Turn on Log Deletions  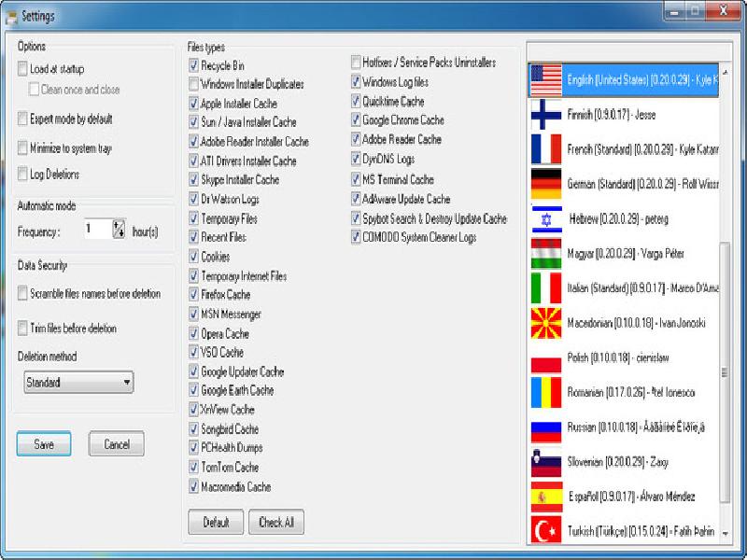(x=22, y=174)
